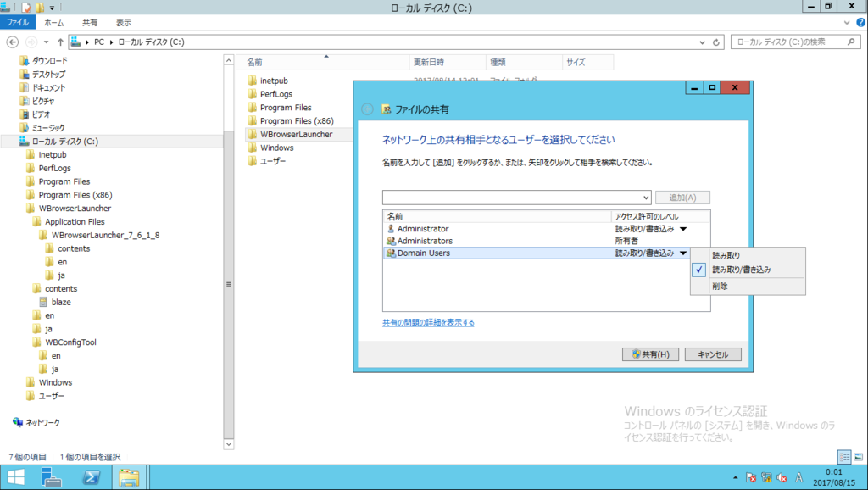Open address bar history dropdown
Screen dimensions: 868x490
click(x=702, y=42)
